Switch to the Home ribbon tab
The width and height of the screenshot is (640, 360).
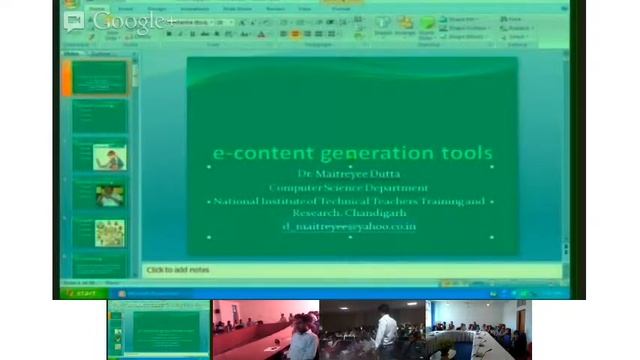97,8
